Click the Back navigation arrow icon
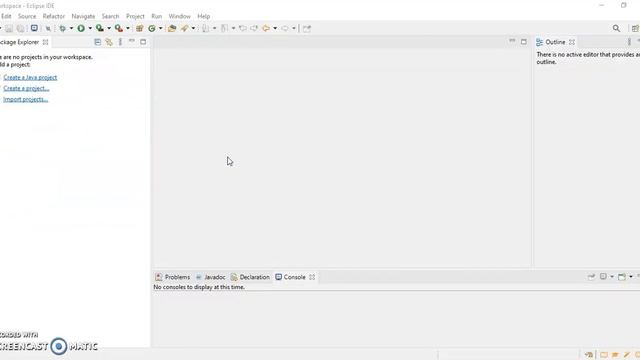The height and width of the screenshot is (360, 640). [x=266, y=28]
